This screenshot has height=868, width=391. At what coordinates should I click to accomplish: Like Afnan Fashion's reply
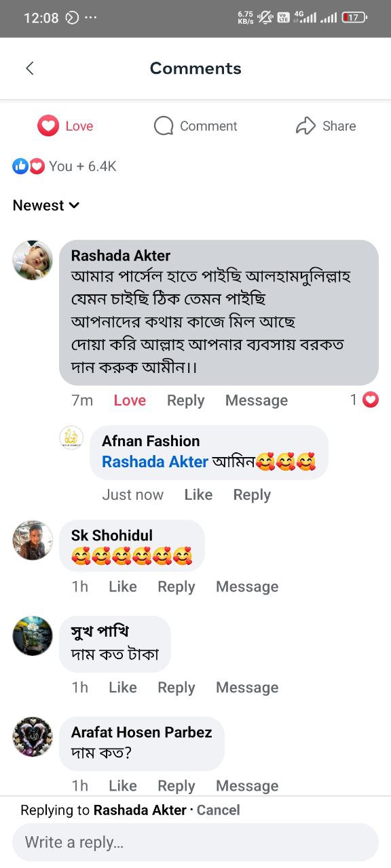(198, 495)
